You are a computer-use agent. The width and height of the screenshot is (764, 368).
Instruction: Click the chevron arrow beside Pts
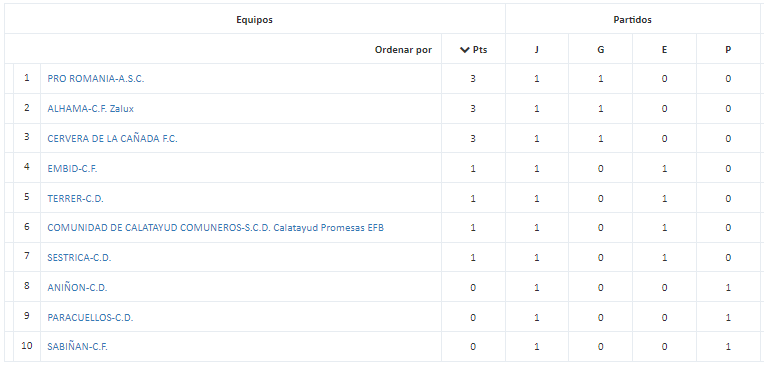tap(464, 50)
